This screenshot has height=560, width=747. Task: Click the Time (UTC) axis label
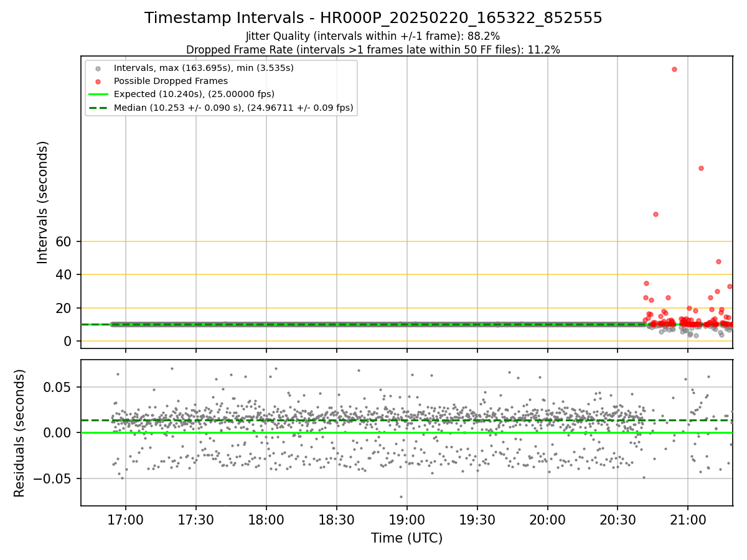pyautogui.click(x=406, y=538)
